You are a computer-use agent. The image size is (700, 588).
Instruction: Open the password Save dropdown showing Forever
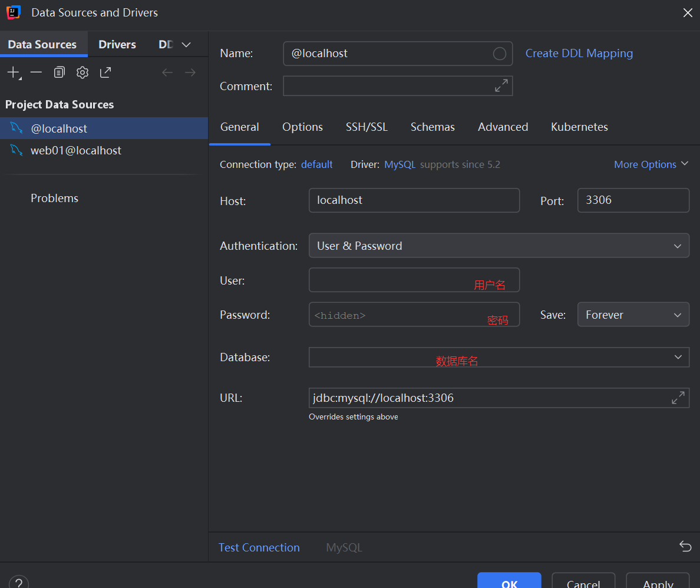633,315
